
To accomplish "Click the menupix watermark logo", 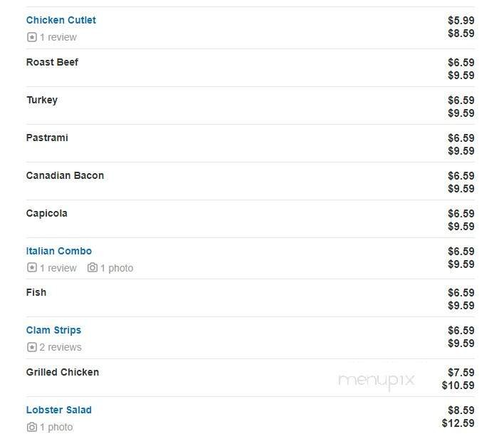I will 376,379.
